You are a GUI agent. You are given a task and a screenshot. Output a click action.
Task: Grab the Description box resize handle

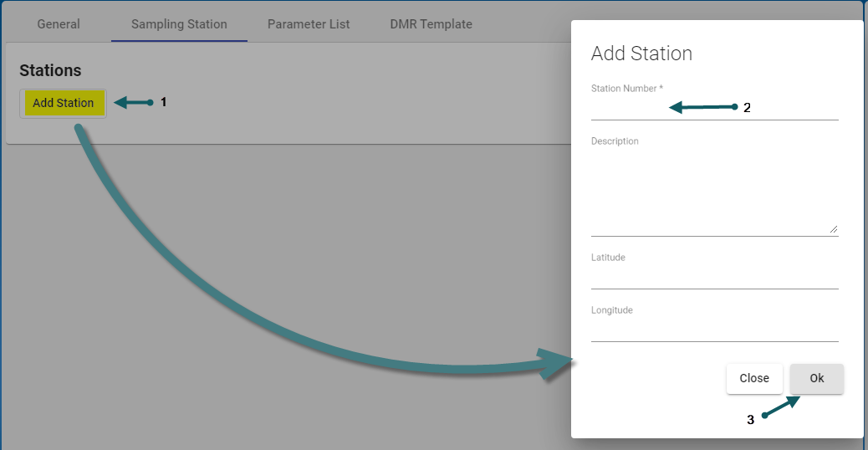(x=833, y=229)
